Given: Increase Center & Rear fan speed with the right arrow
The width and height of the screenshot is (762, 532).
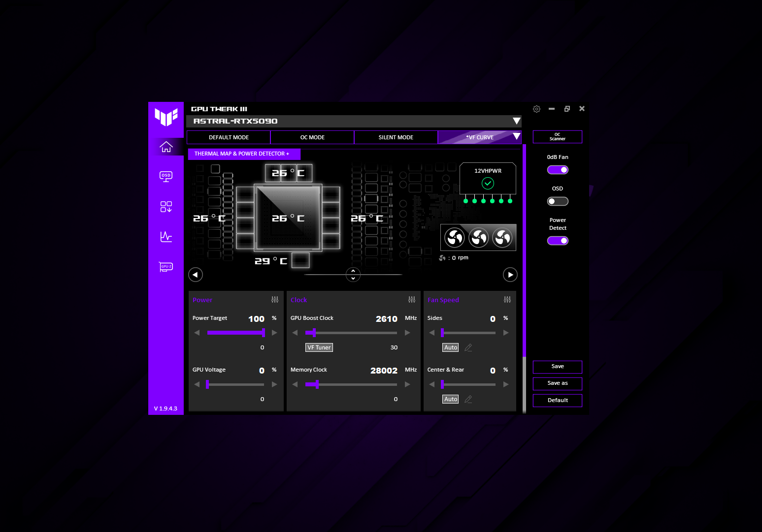Looking at the screenshot, I should tap(506, 384).
